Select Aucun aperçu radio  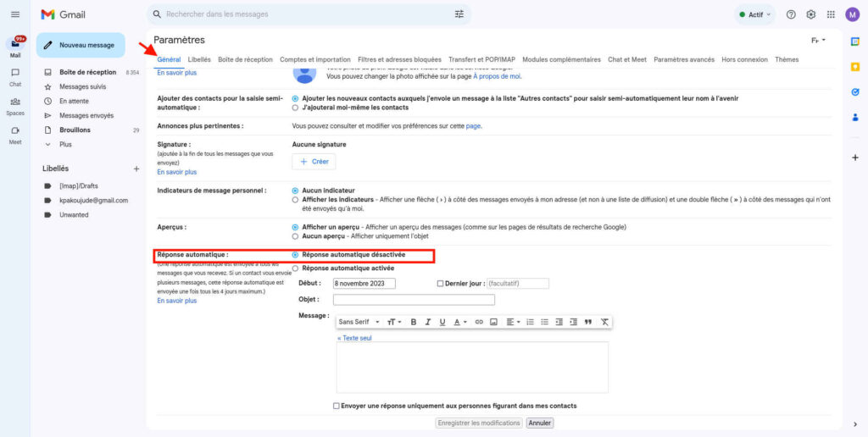pyautogui.click(x=295, y=236)
